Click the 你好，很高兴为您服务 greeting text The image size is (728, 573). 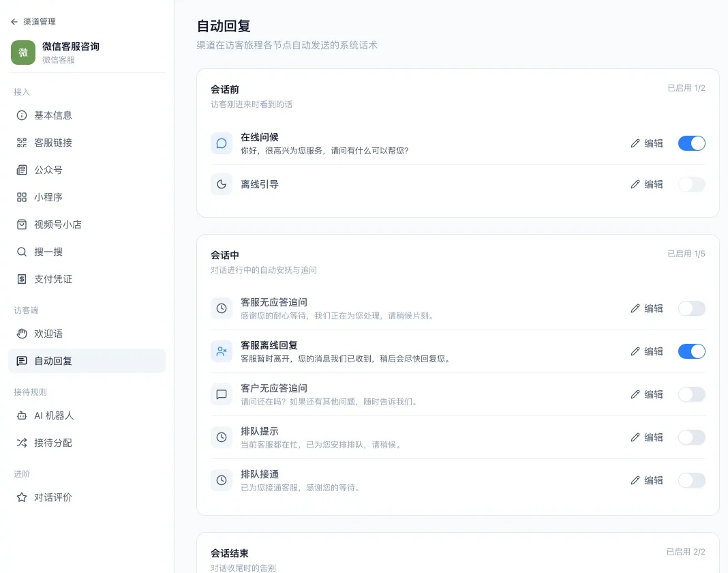(324, 151)
